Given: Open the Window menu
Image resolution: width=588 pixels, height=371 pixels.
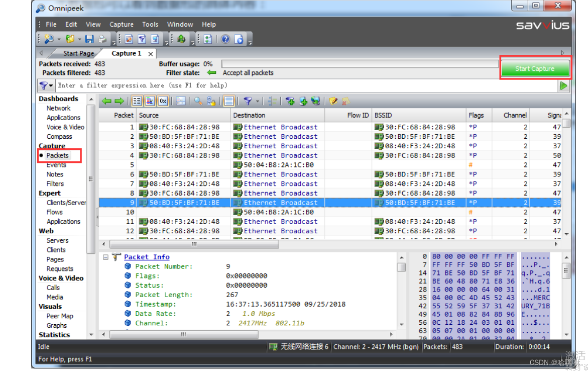Looking at the screenshot, I should pyautogui.click(x=180, y=25).
